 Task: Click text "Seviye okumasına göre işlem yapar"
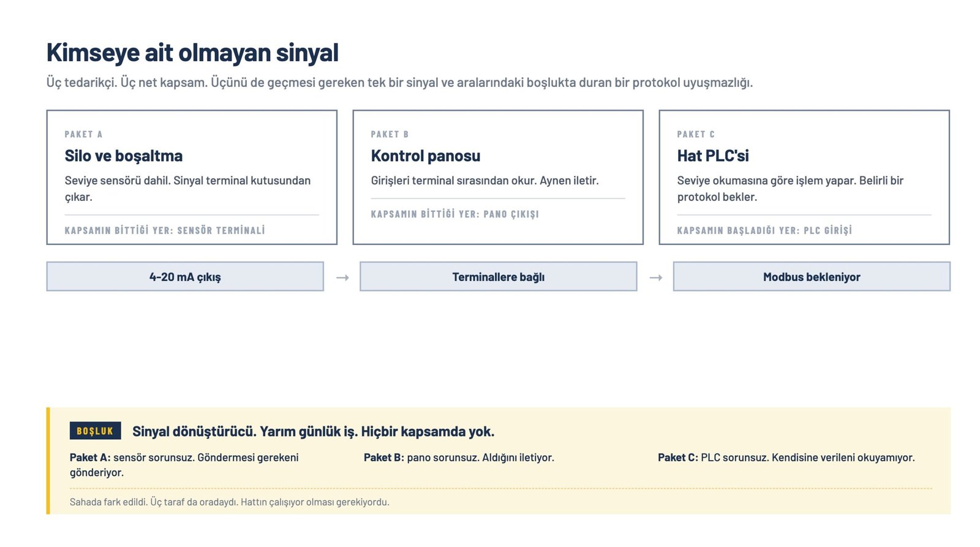coord(790,189)
